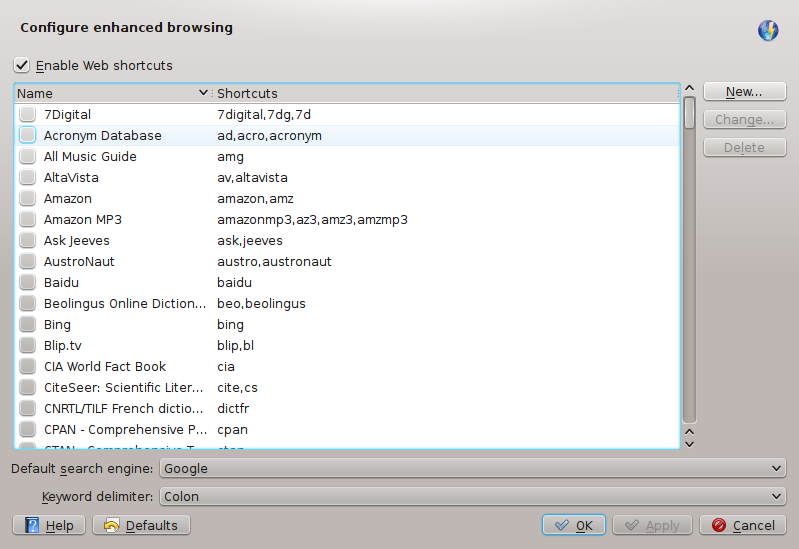Enable the Amazon MP3 checkbox
The width and height of the screenshot is (799, 549).
[x=27, y=220]
